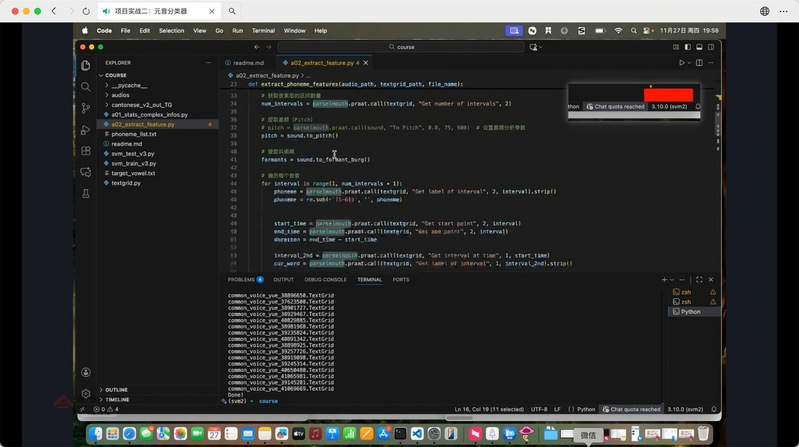Expand the TIMELINE section

(x=117, y=399)
